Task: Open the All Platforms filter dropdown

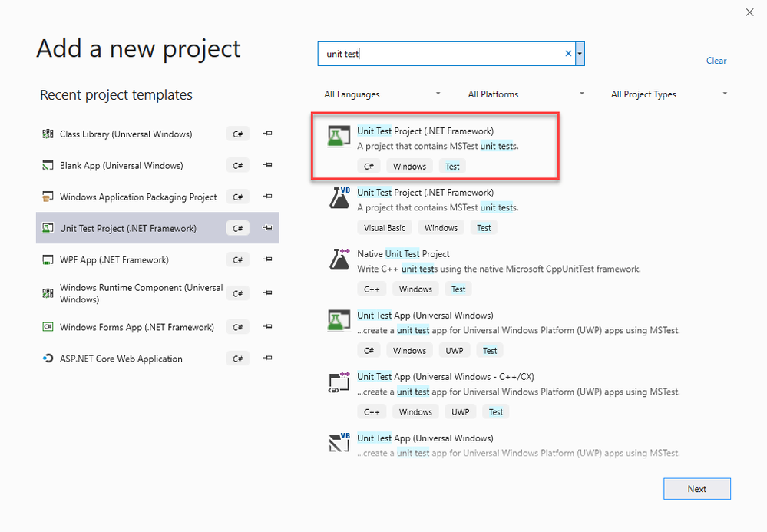Action: 526,94
